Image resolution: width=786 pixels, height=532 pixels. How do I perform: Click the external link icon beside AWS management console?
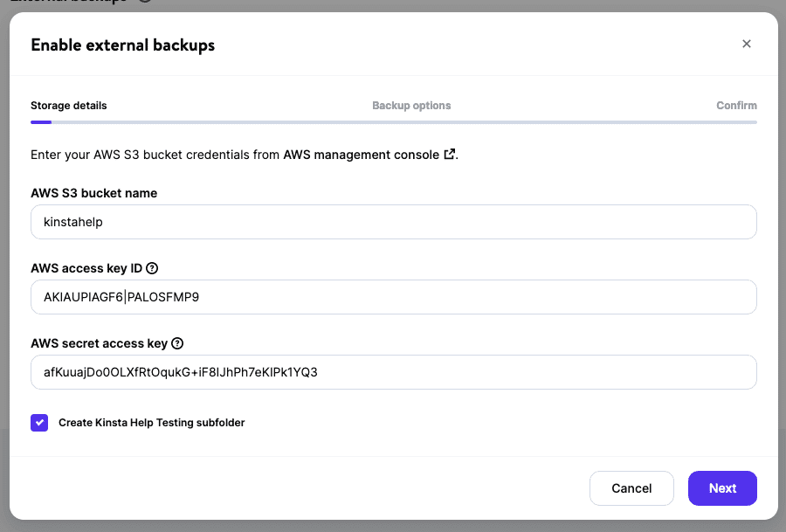[x=449, y=154]
